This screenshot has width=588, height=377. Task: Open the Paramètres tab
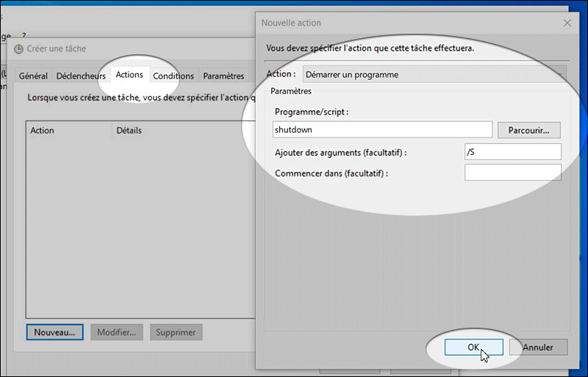(223, 76)
